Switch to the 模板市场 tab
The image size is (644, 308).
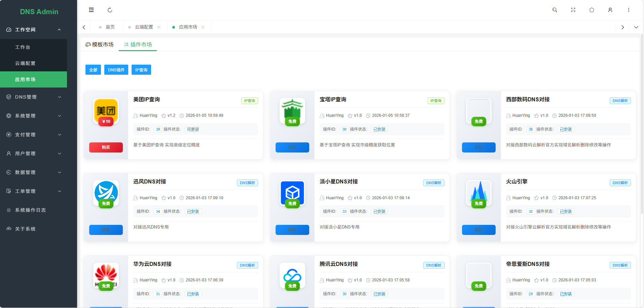coord(100,44)
